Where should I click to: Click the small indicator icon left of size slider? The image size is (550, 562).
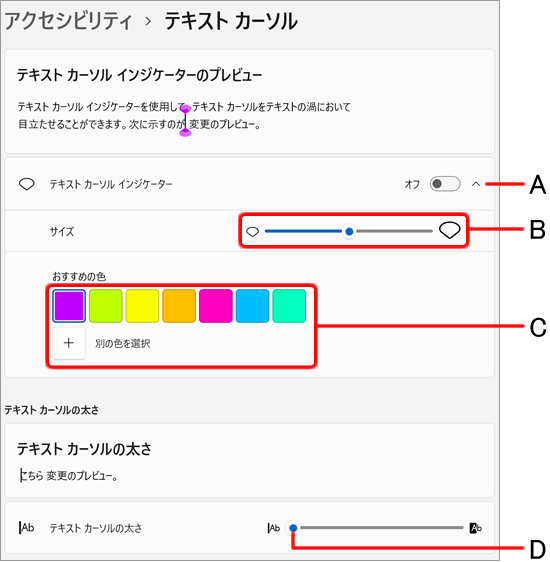[253, 232]
